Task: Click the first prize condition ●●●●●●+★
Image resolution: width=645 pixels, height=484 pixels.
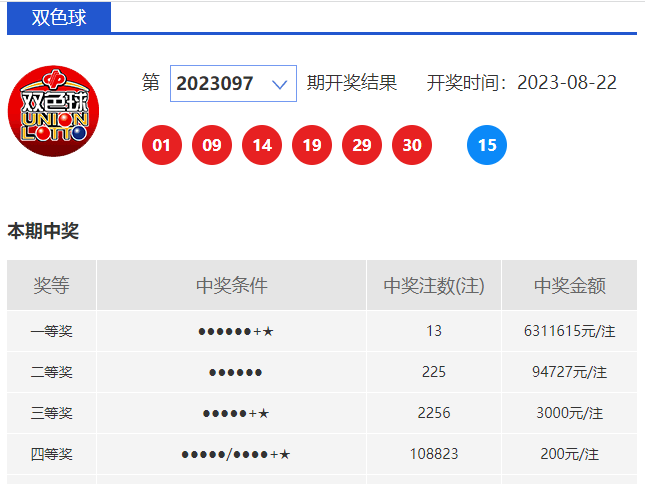Action: click(236, 331)
